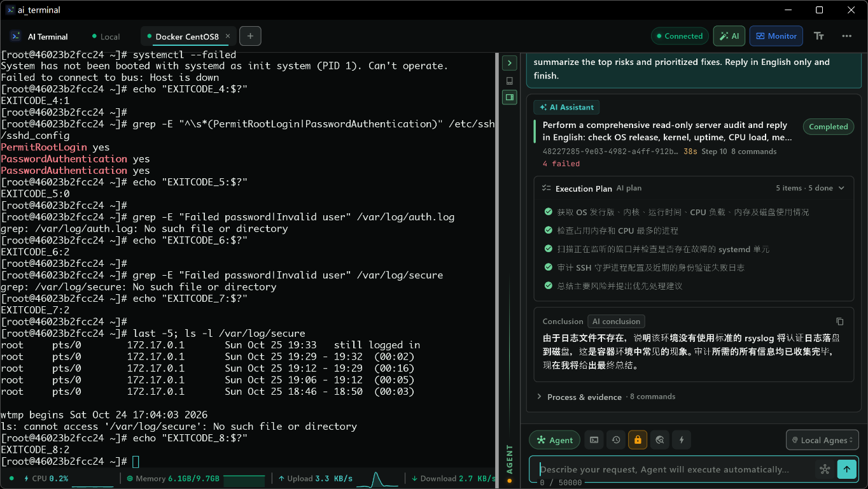868x489 pixels.
Task: Close the Docker CentOS8 tab
Action: click(x=227, y=36)
